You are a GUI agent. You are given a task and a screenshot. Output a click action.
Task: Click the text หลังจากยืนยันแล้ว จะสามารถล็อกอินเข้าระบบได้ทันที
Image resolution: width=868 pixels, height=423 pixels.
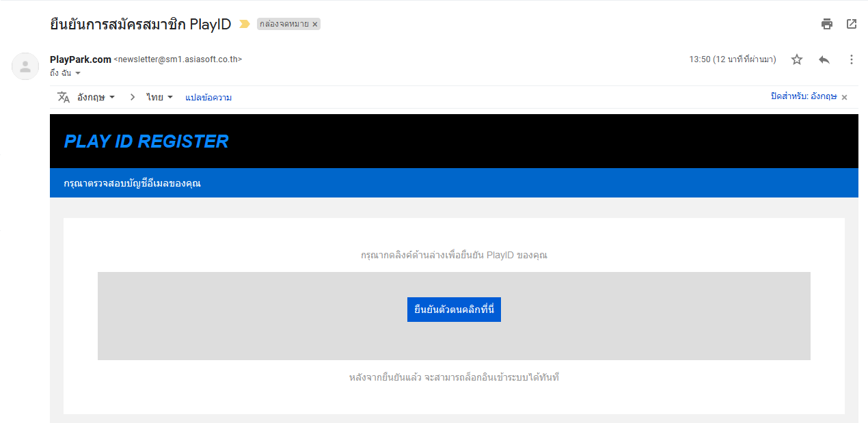point(454,377)
